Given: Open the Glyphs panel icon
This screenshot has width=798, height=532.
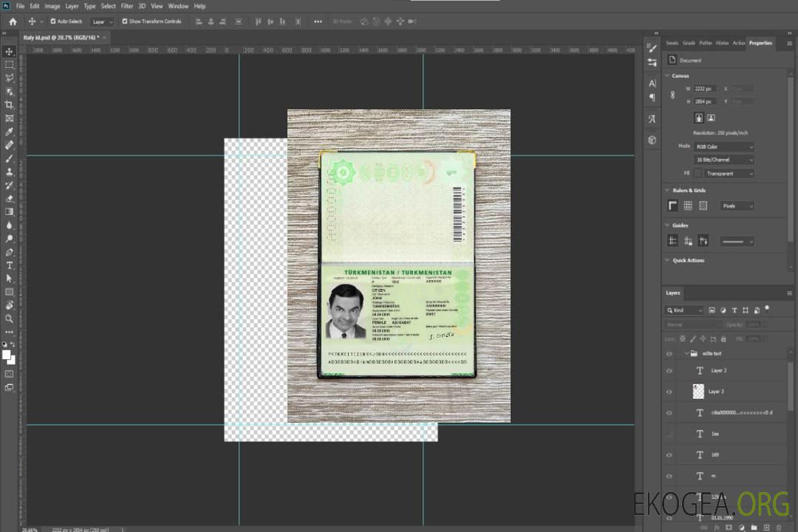Looking at the screenshot, I should (652, 119).
